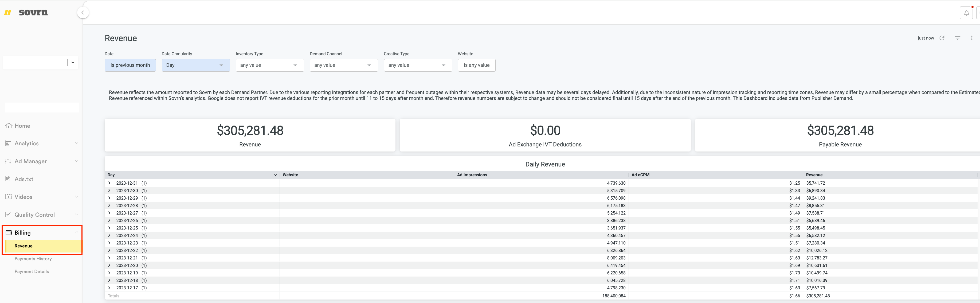Expand the 2023-12-28 row
The width and height of the screenshot is (980, 303).
tap(109, 205)
